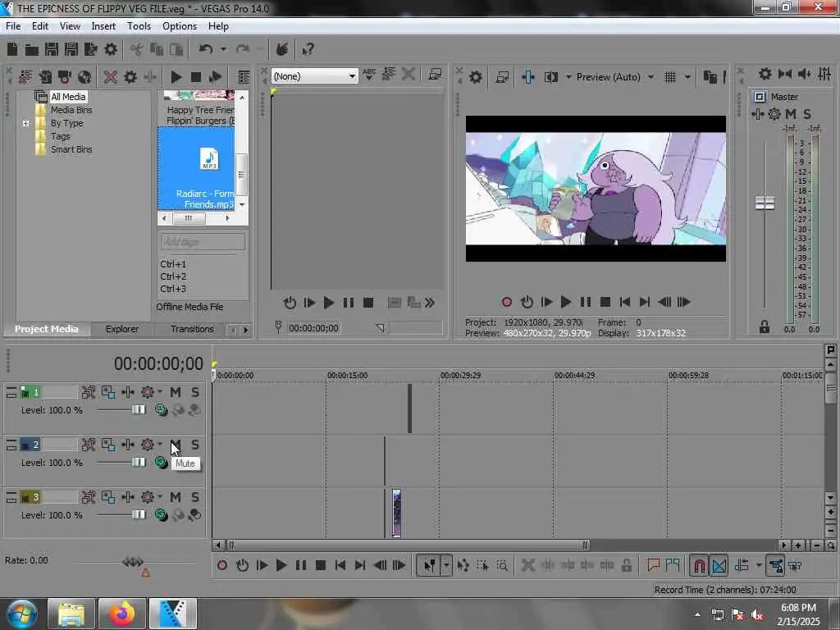Screen dimensions: 840x630
Task: Click the What's This help icon
Action: (308, 50)
